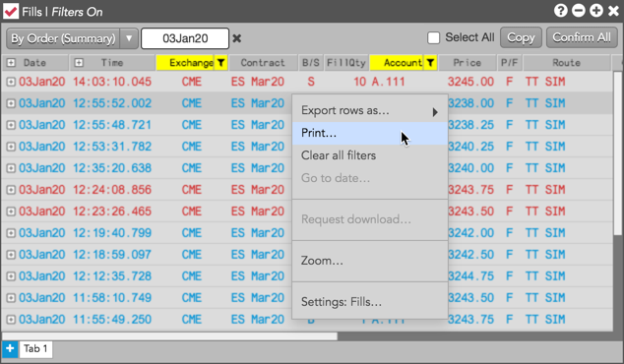
Task: Tick the Select All checkbox
Action: [x=433, y=37]
